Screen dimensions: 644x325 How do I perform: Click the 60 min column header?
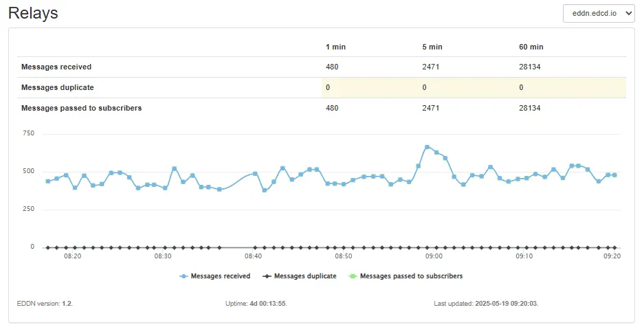[531, 47]
